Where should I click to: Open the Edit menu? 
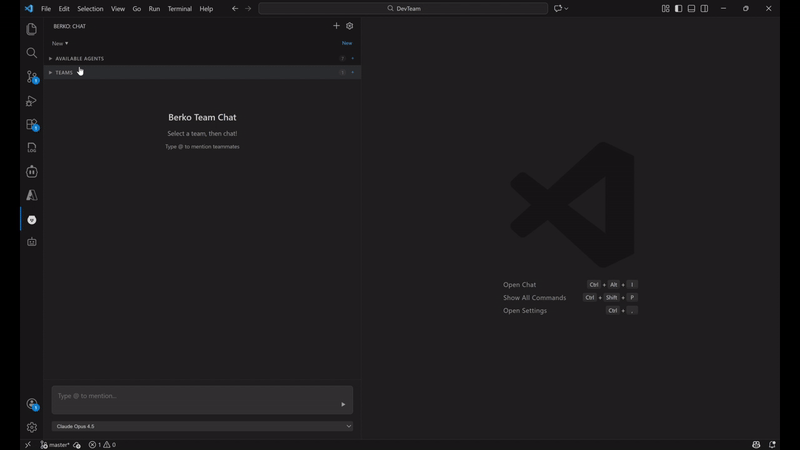[x=64, y=9]
